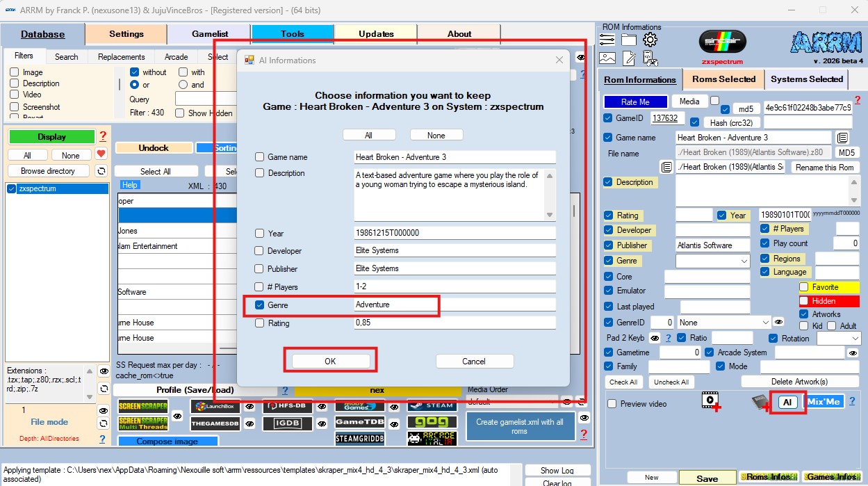
Task: Open the Roms Selected tab
Action: pyautogui.click(x=723, y=79)
